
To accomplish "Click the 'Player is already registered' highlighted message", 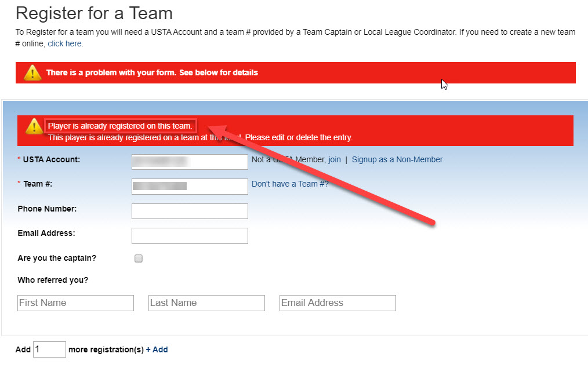I will 121,126.
